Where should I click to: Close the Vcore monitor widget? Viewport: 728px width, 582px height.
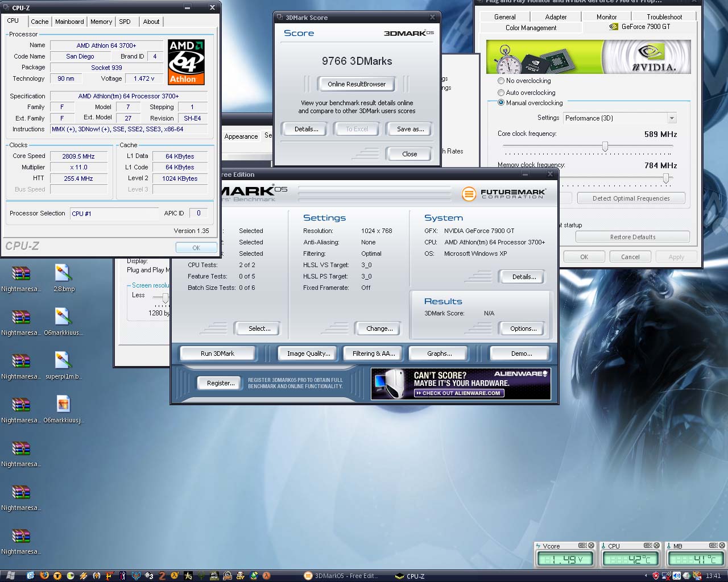(x=591, y=546)
